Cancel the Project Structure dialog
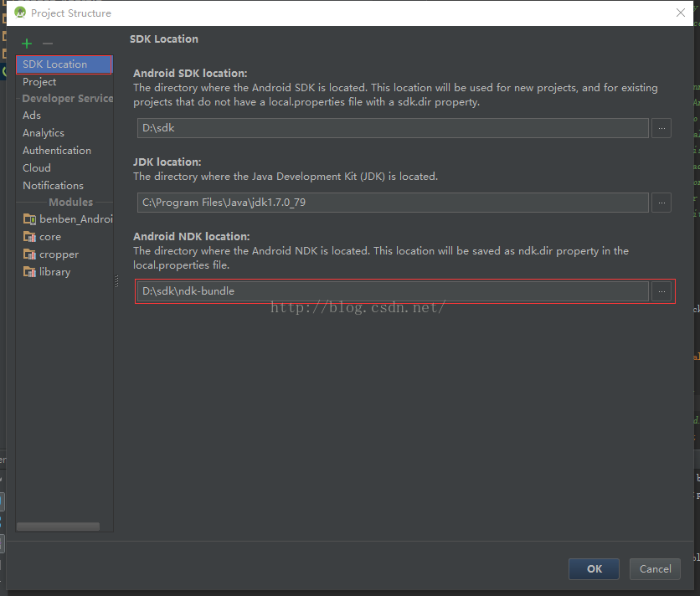The height and width of the screenshot is (596, 700). (x=655, y=568)
